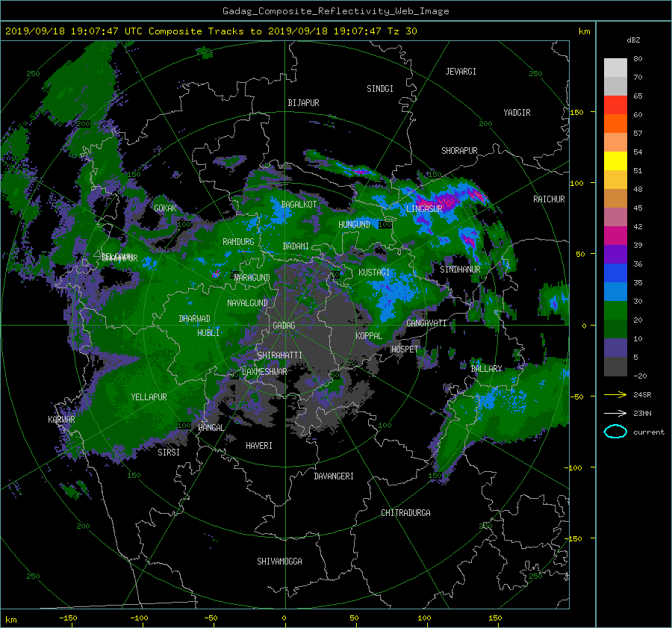672x628 pixels.
Task: Click the NAVALGUND city label
Action: click(247, 303)
